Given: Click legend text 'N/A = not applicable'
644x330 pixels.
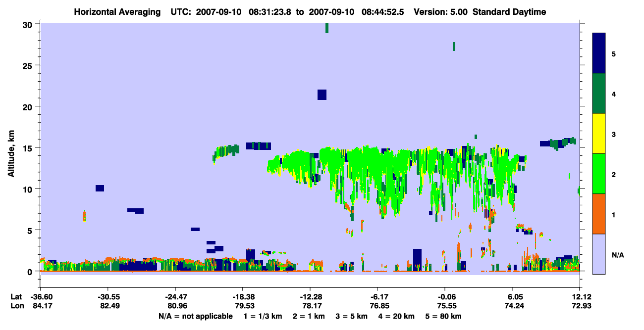Looking at the screenshot, I should (195, 316).
